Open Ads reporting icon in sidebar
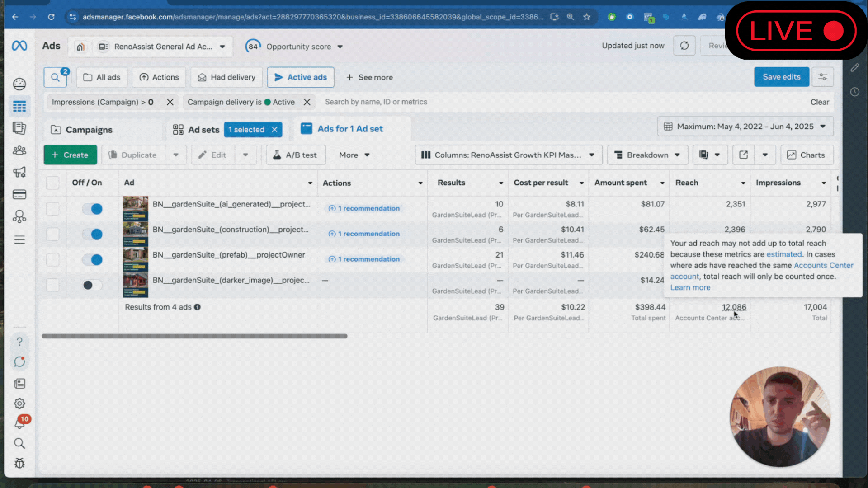This screenshot has width=868, height=488. (19, 128)
